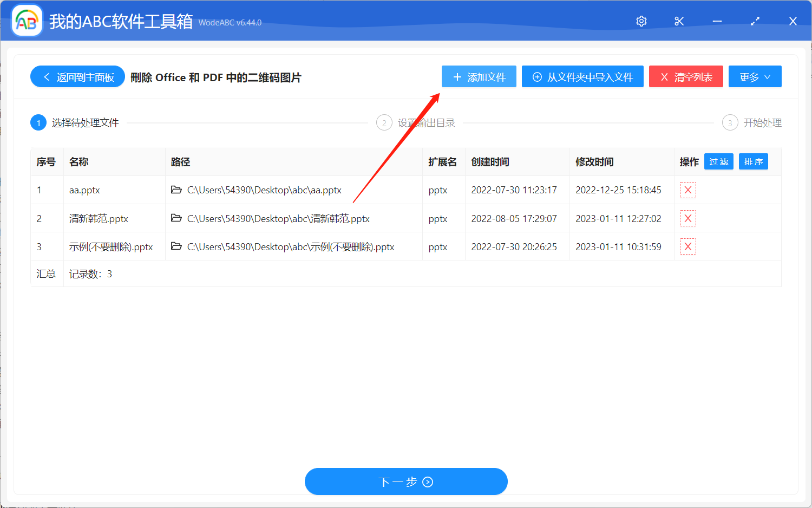Remove 清新韩范.pptx using its red X icon

687,218
